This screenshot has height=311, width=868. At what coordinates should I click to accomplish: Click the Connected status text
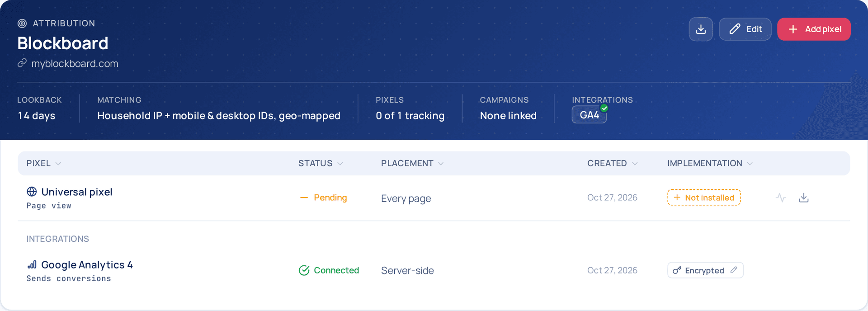point(336,270)
